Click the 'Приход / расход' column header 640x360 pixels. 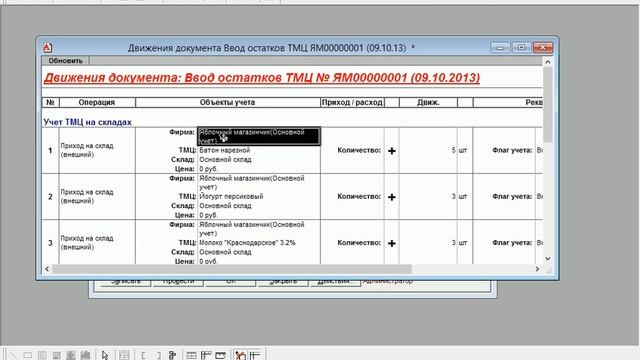(x=352, y=102)
